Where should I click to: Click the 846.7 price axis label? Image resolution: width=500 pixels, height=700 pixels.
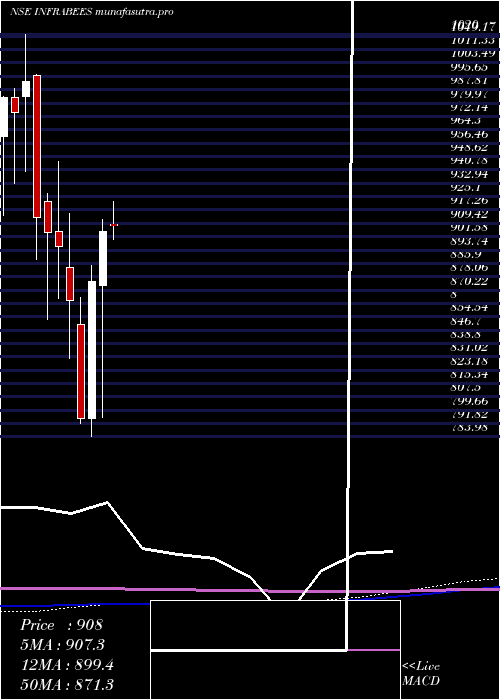467,321
